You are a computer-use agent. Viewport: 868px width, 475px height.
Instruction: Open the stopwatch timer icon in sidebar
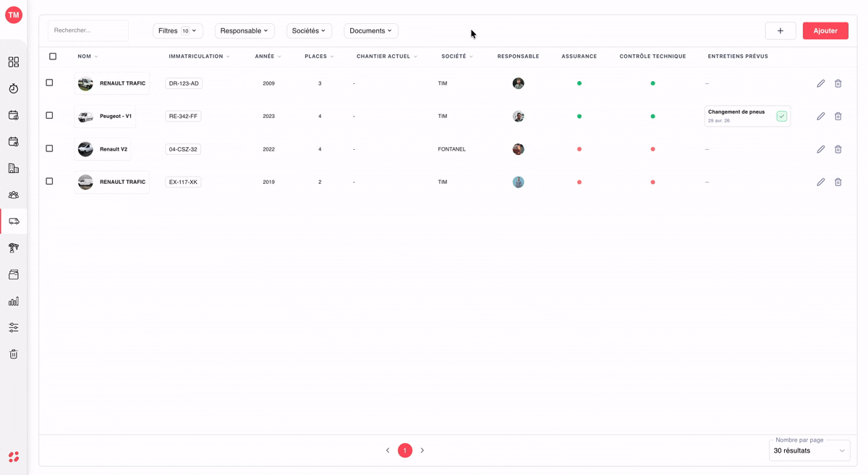[14, 88]
